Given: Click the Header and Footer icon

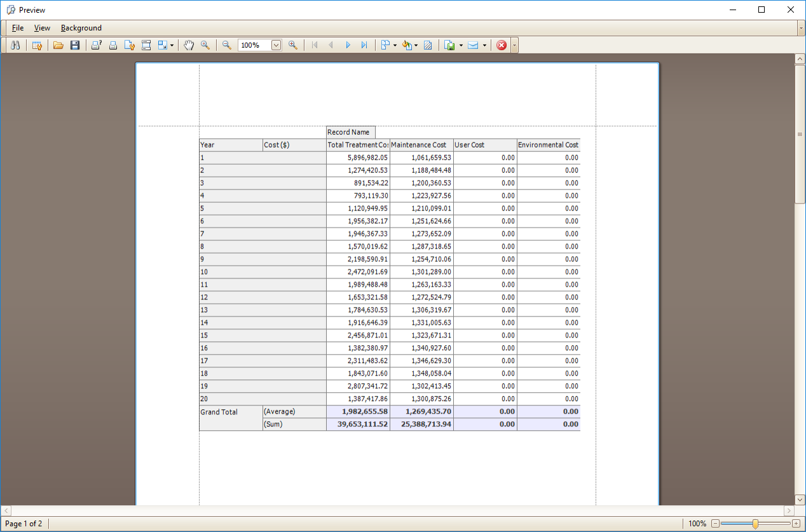Looking at the screenshot, I should coord(146,45).
